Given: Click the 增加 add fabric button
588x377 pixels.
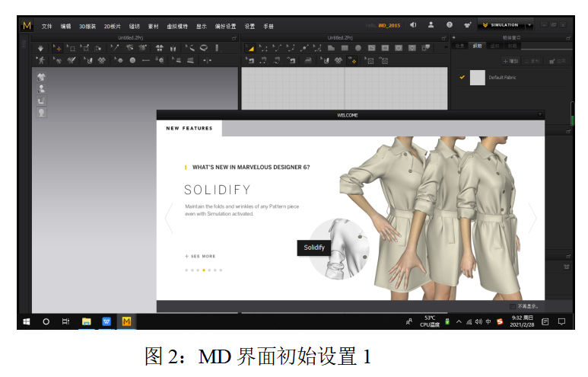Looking at the screenshot, I should click(x=510, y=61).
